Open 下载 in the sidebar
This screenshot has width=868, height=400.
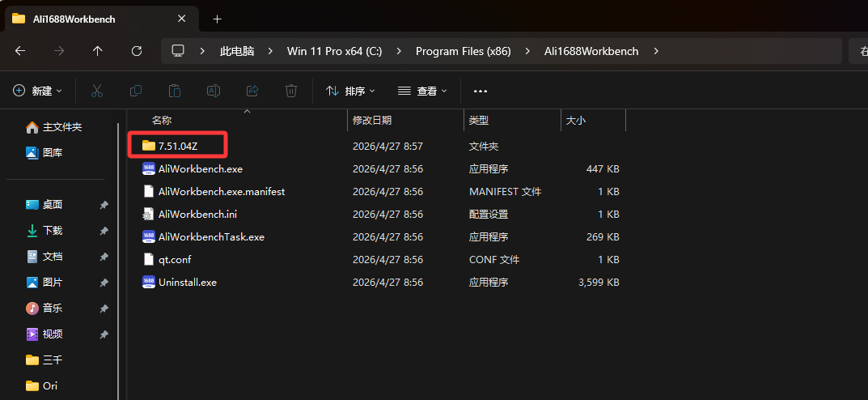click(x=53, y=231)
